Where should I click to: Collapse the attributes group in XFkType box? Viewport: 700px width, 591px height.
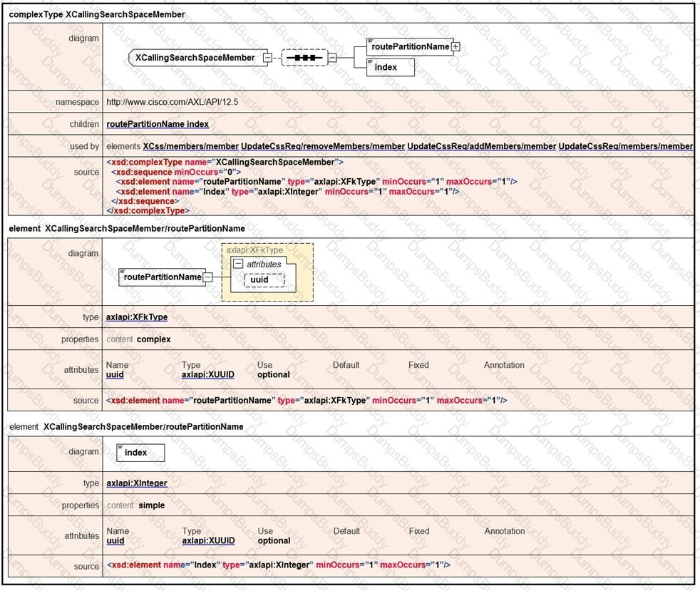click(x=239, y=264)
